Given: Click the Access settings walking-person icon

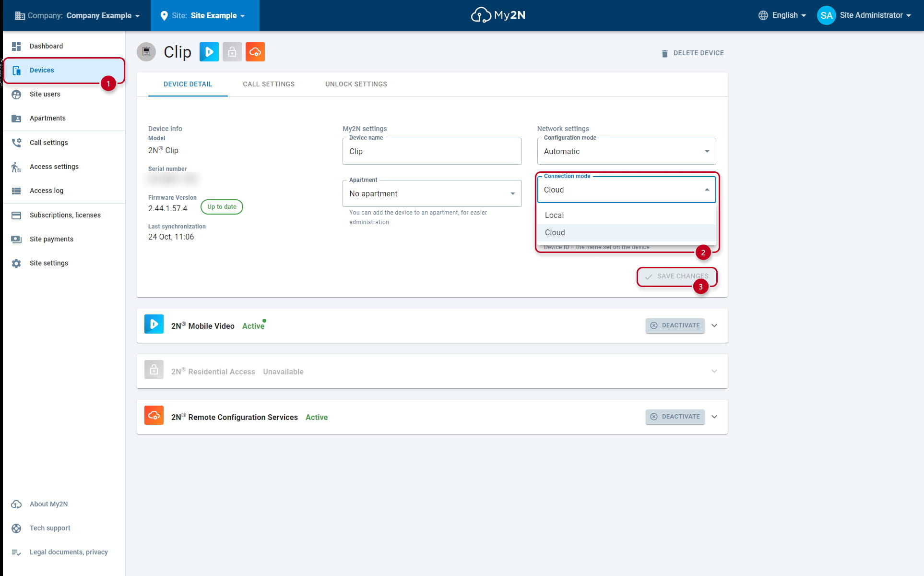Looking at the screenshot, I should point(16,167).
